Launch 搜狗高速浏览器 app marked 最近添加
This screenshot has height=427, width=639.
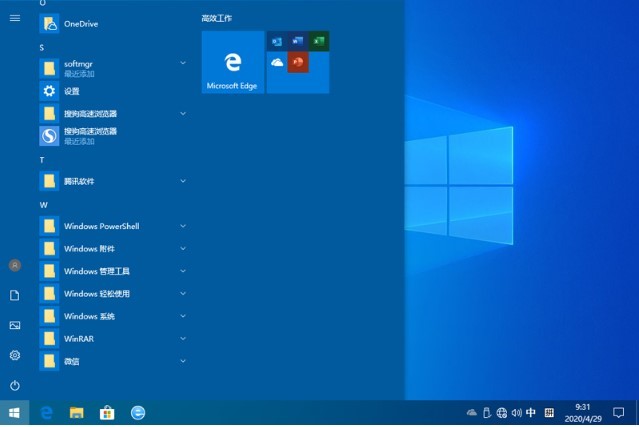click(90, 135)
